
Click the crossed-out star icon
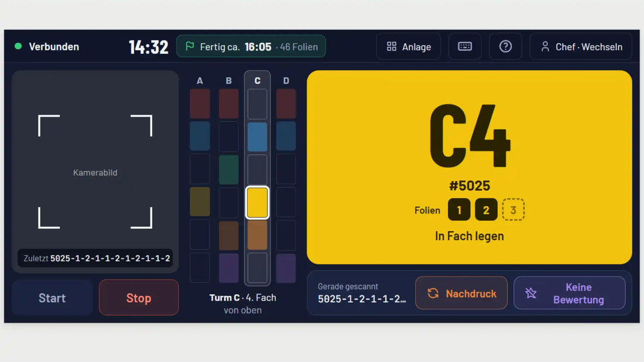click(x=530, y=293)
